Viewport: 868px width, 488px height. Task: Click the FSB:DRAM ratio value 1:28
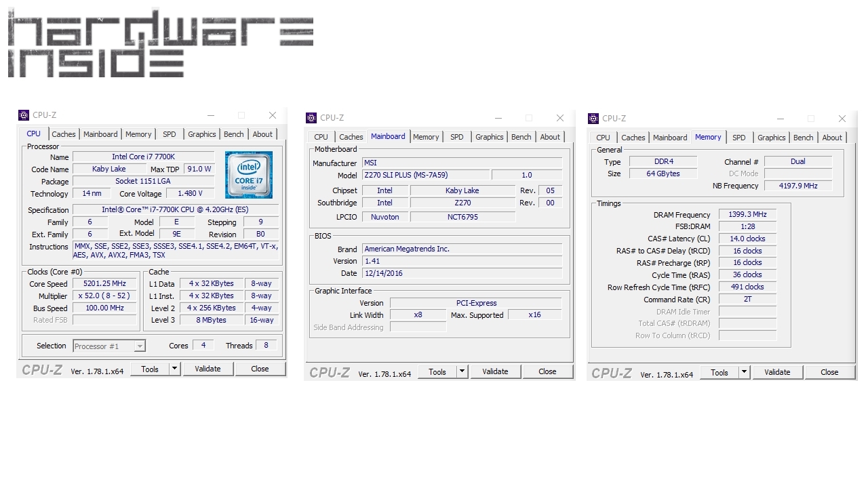tap(748, 226)
